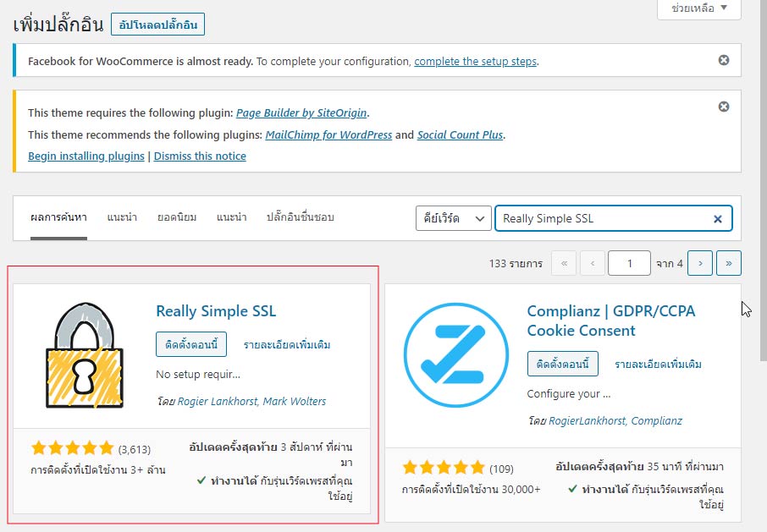Click the No setup requir... description
Image resolution: width=767 pixels, height=532 pixels.
click(x=198, y=375)
